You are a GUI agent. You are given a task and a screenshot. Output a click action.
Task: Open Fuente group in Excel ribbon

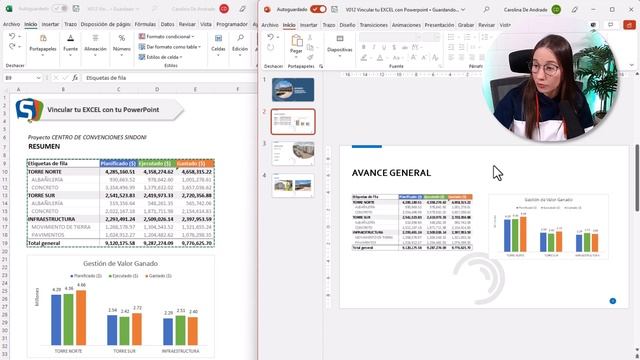(x=70, y=45)
